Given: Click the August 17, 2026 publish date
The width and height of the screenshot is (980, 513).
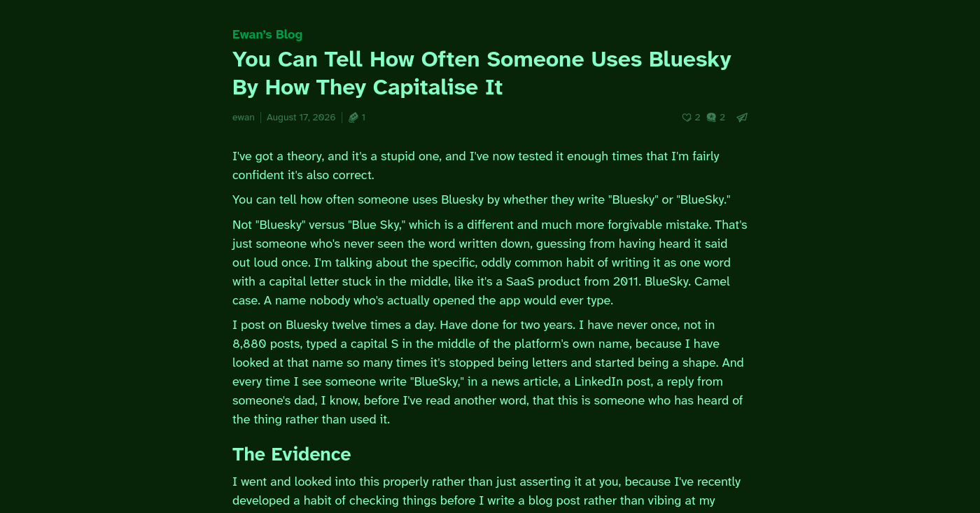Looking at the screenshot, I should click(x=301, y=118).
